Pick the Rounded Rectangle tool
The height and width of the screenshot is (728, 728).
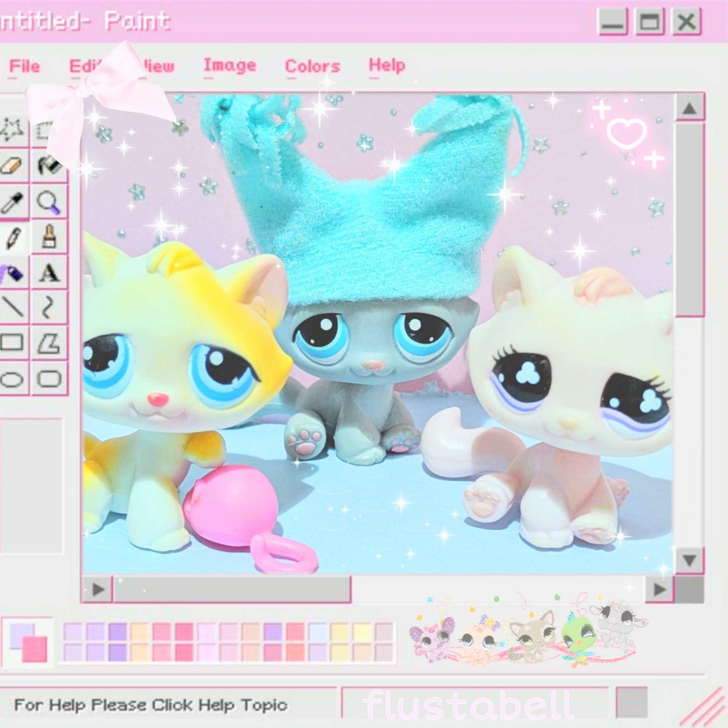(49, 378)
